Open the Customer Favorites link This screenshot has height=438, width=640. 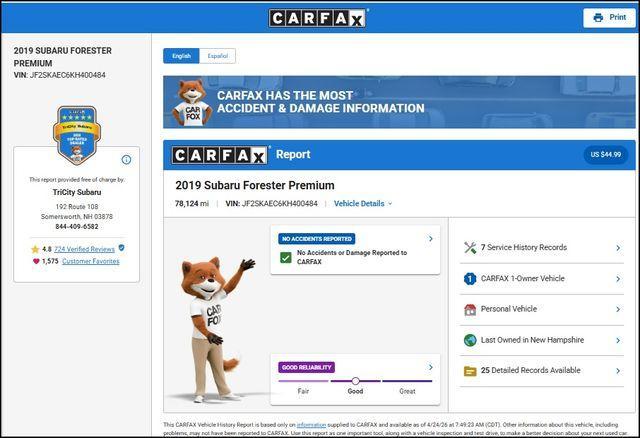point(91,261)
